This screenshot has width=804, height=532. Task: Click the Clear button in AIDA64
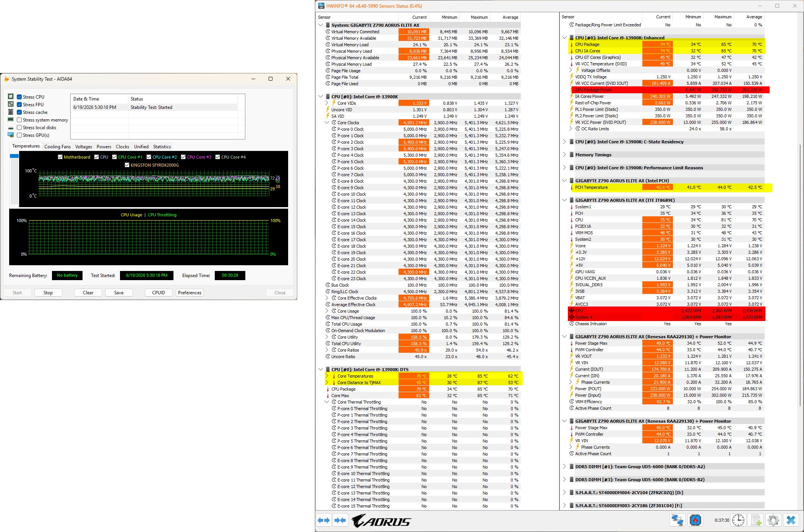88,293
